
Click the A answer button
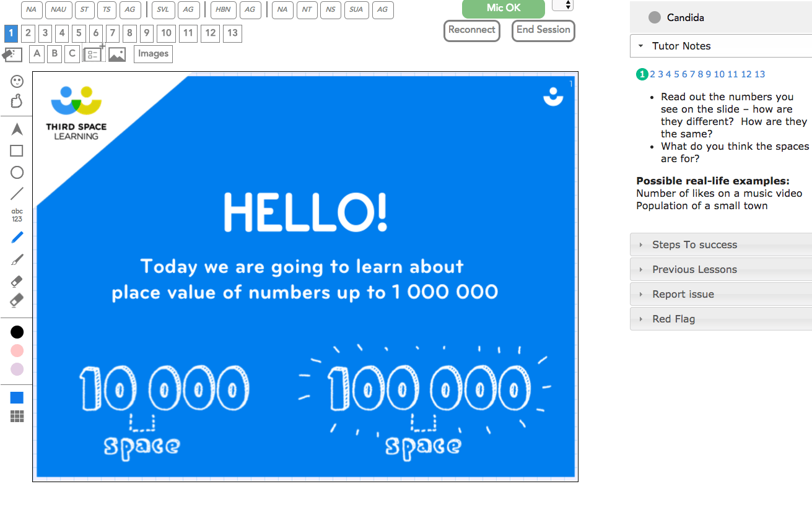37,54
